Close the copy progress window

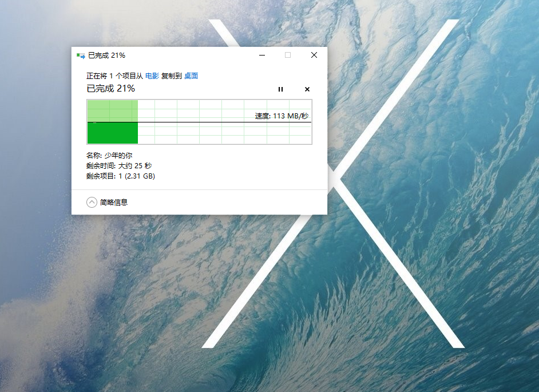314,55
